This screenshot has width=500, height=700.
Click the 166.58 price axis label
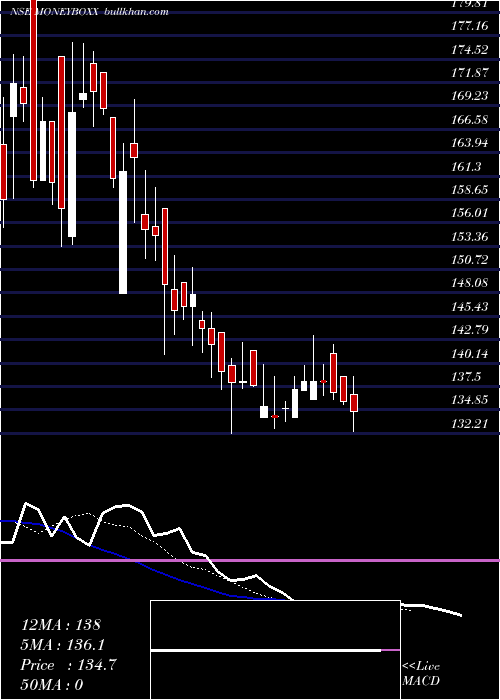coord(470,120)
